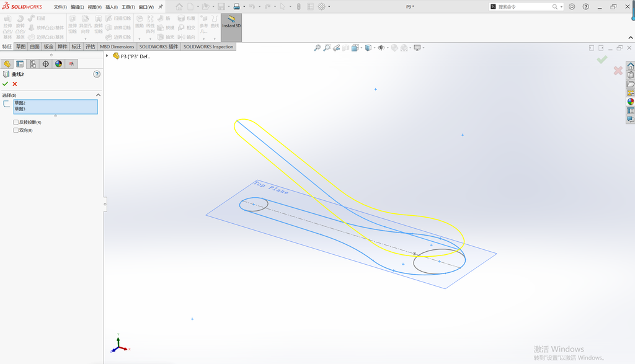Switch to the SOLIDWORKS 插件 tab
The image size is (635, 364).
click(x=158, y=47)
